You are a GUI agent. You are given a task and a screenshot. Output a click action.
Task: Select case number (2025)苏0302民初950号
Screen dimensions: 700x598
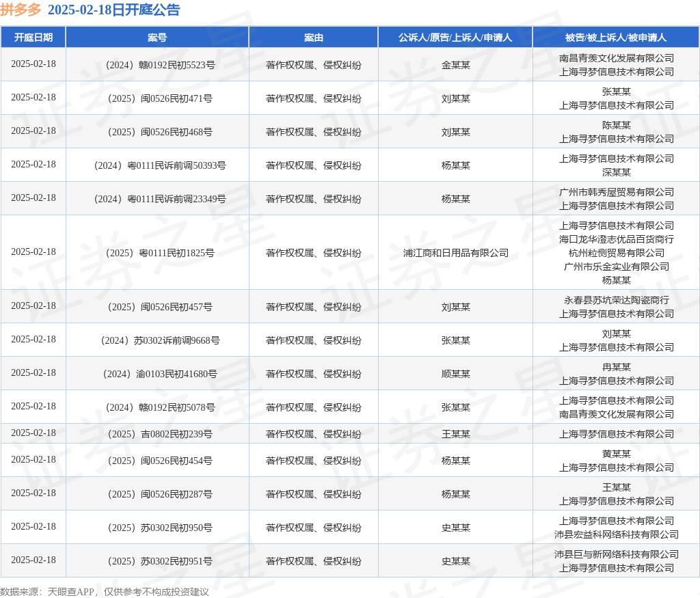click(160, 527)
